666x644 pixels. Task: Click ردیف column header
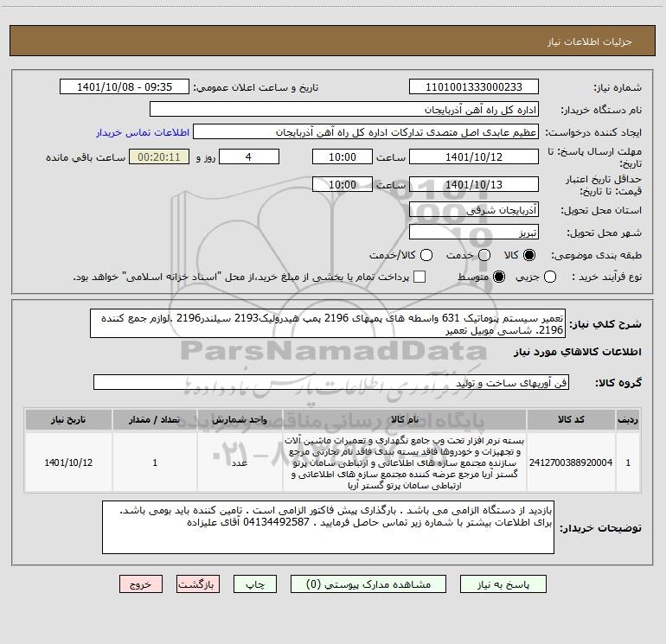[x=628, y=419]
